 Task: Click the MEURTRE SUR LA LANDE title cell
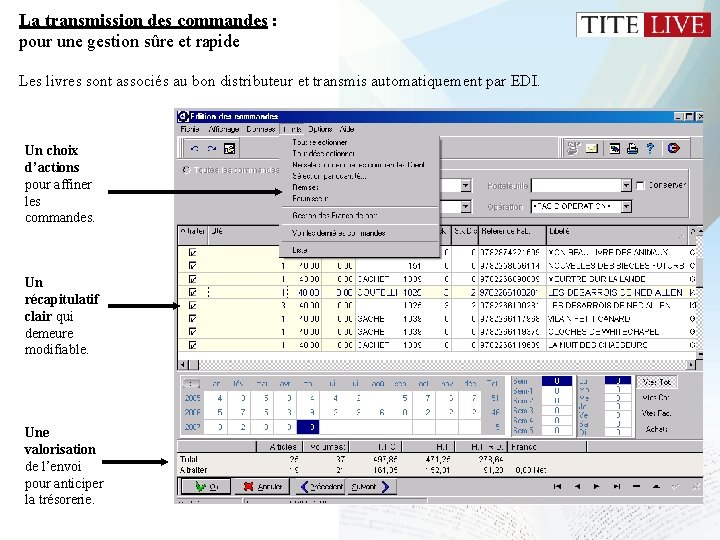click(616, 279)
